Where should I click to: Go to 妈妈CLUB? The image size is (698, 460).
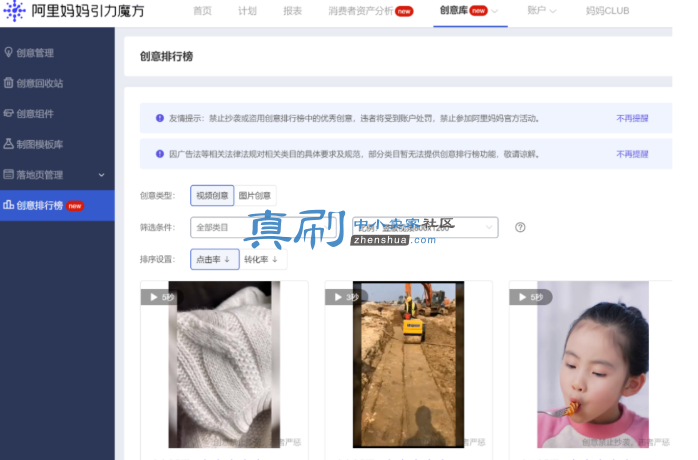point(607,11)
